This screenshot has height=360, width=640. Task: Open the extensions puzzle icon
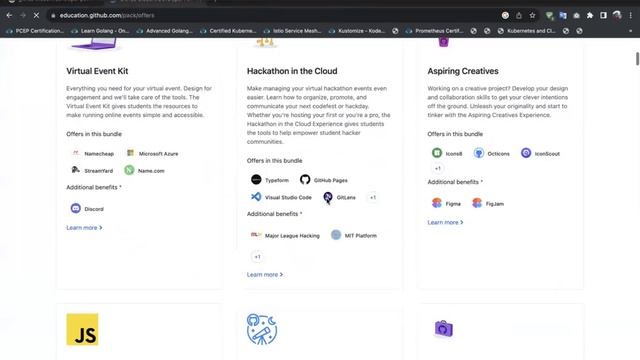pos(590,16)
